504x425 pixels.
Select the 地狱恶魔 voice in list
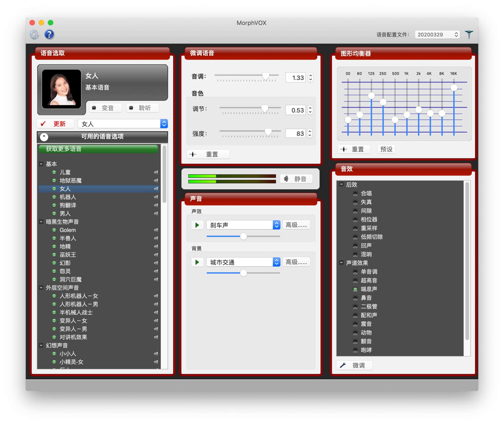pyautogui.click(x=71, y=180)
